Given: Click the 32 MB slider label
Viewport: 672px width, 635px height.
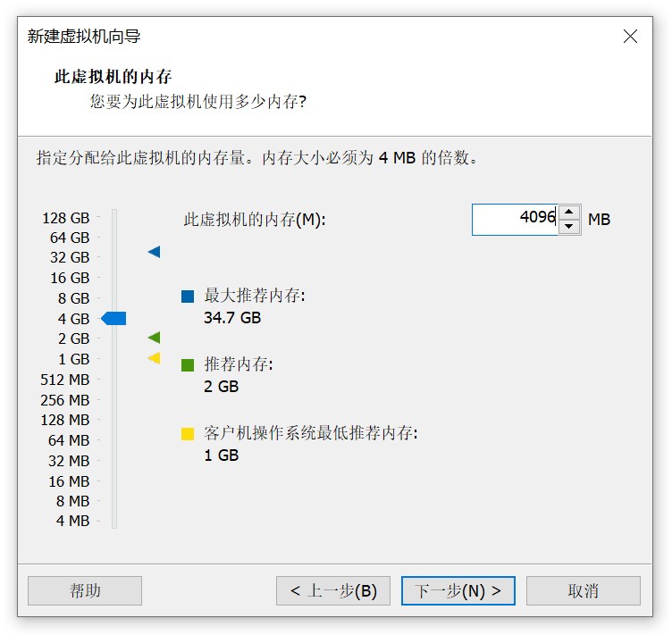Looking at the screenshot, I should 69,461.
